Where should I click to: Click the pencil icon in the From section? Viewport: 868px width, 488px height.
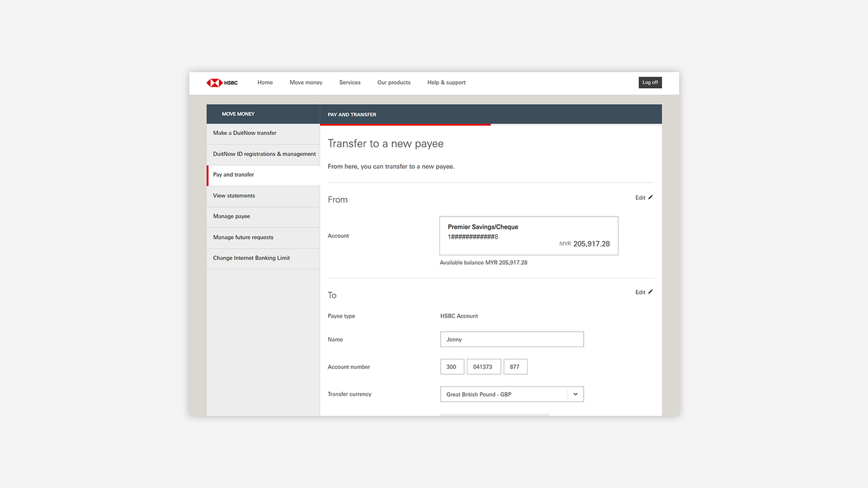[650, 197]
